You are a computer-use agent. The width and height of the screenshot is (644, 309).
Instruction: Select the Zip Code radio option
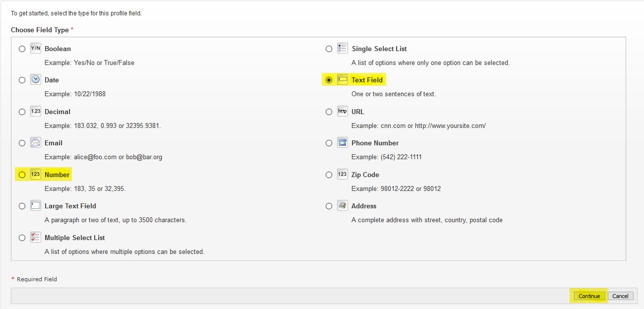coord(329,175)
